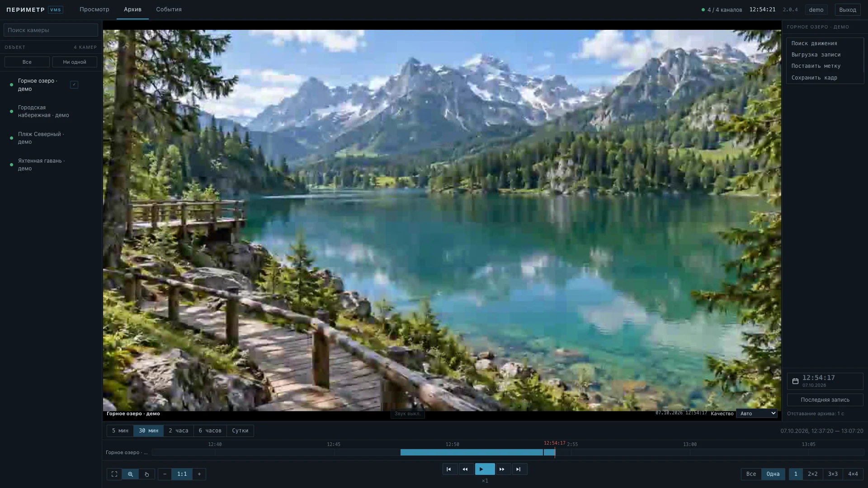The width and height of the screenshot is (868, 488).
Task: Jump to previous recording start
Action: click(449, 469)
